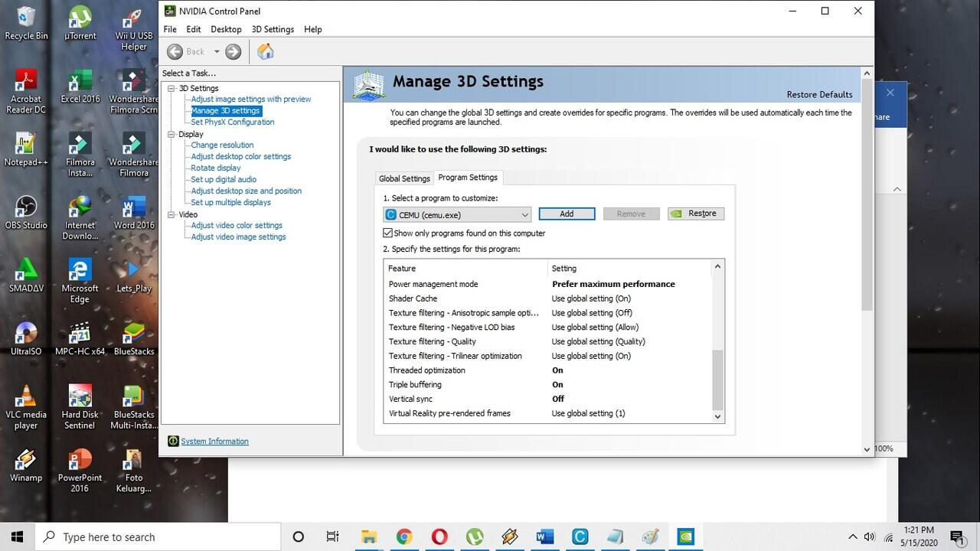Open the notification center
Screen dimensions: 980x551
tap(956, 536)
